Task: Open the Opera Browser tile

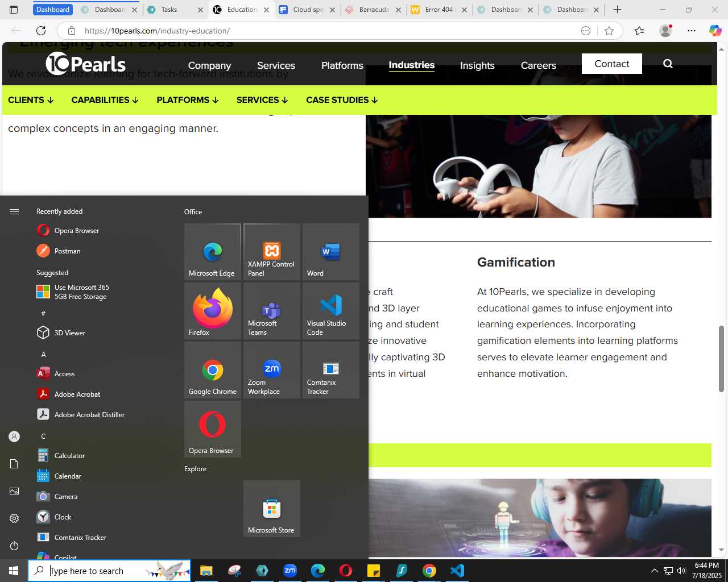Action: tap(213, 429)
